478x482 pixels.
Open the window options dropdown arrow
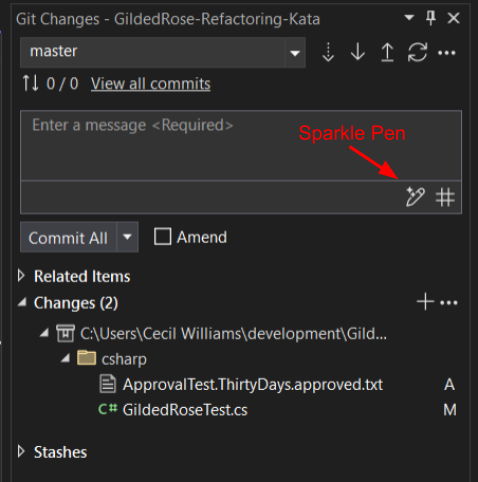pyautogui.click(x=409, y=17)
